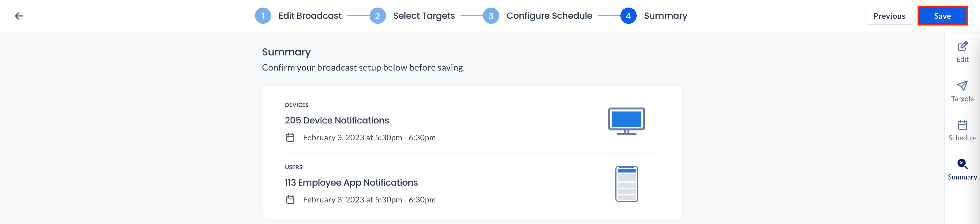Screen dimensions: 980x224
Task: Click calendar icon beside Device Notifications date
Action: tap(290, 137)
